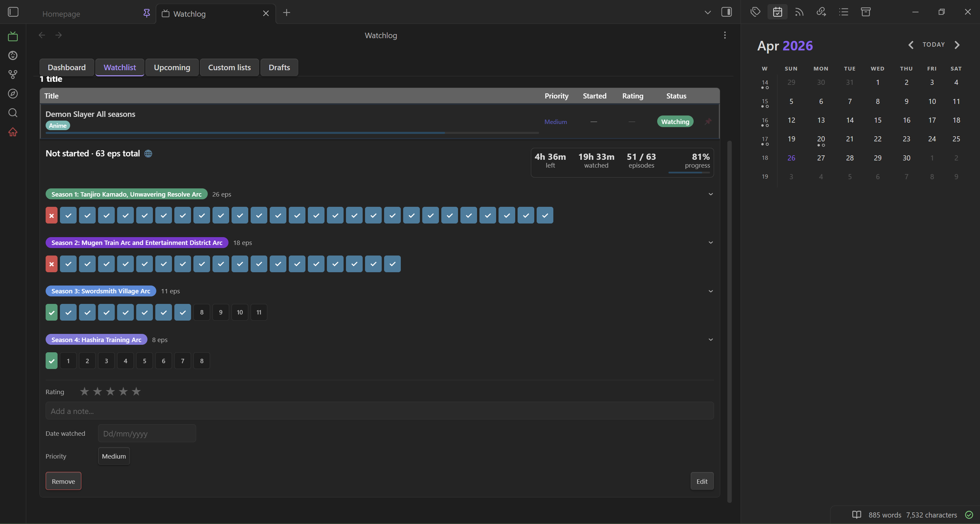Collapse Season 3 Swordsmith Village section
980x524 pixels.
tap(710, 291)
